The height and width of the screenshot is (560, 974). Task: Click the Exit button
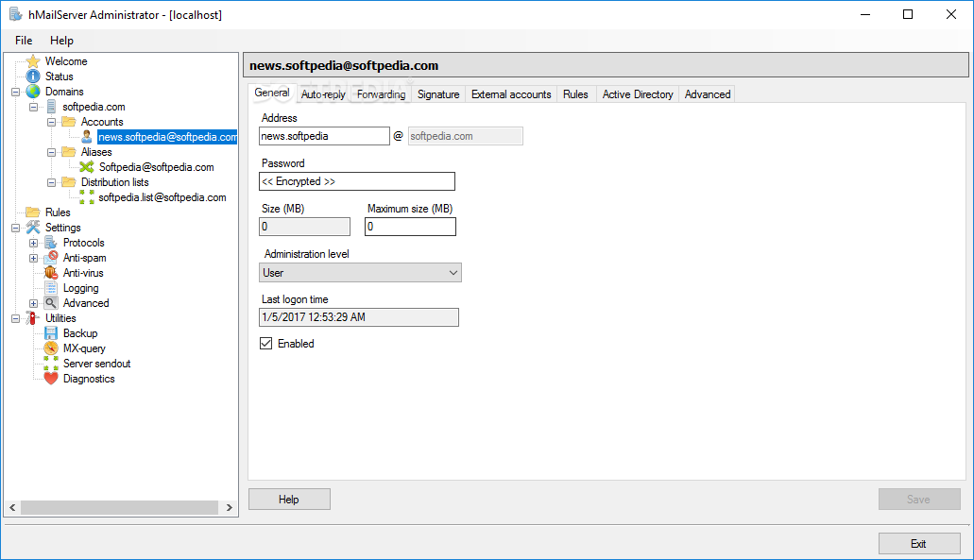pyautogui.click(x=919, y=544)
